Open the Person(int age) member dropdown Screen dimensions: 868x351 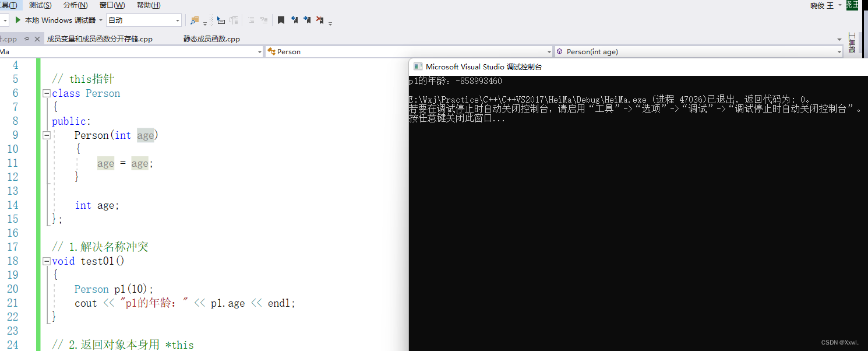click(x=698, y=52)
